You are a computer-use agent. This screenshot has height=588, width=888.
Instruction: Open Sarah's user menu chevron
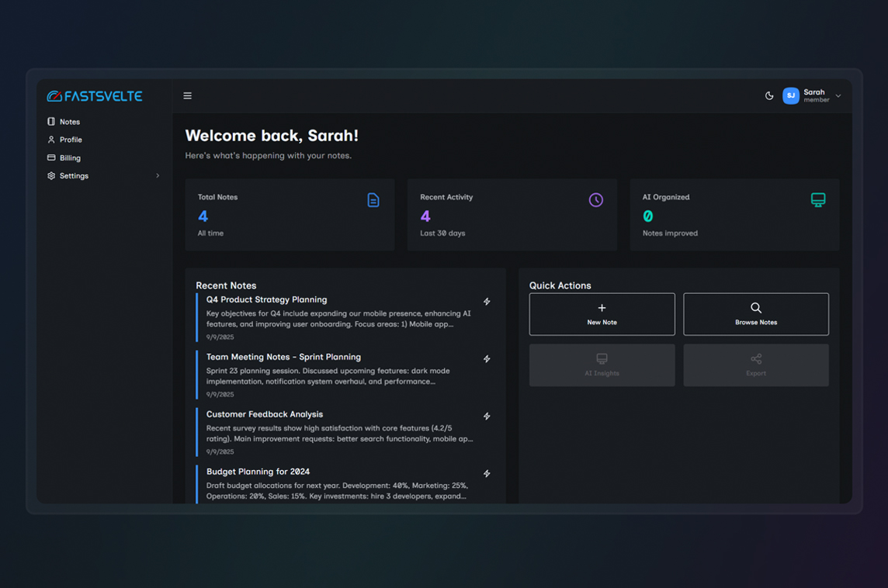coord(838,95)
